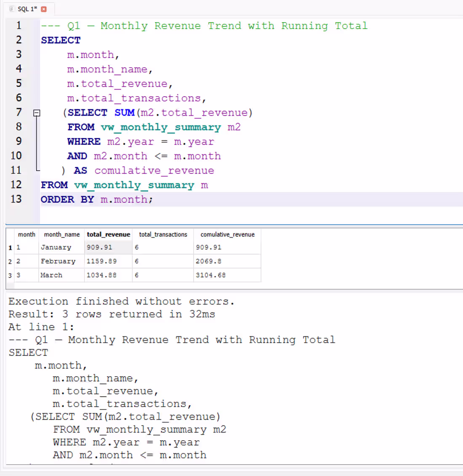Screen dimensions: 463x476
Task: Close the SQL 1 tab
Action: coord(44,9)
